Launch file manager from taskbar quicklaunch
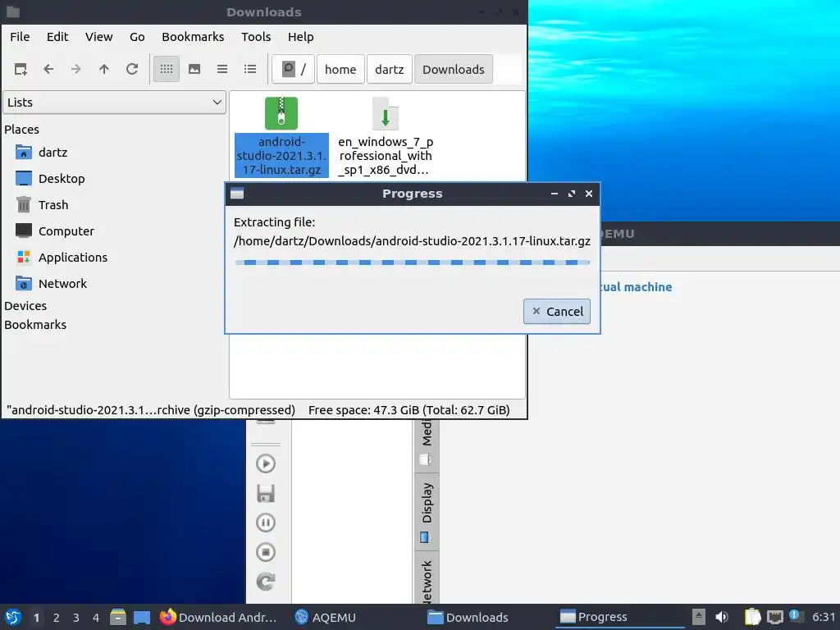Viewport: 840px width, 630px height. (x=118, y=617)
